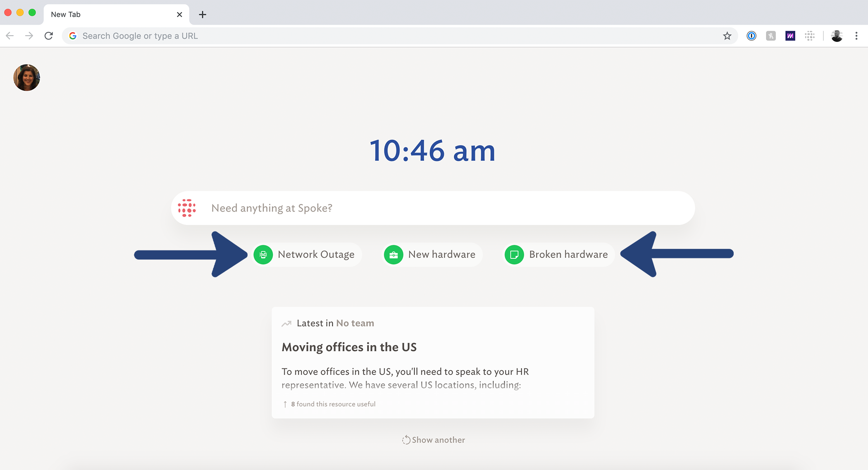
Task: Bookmark this page with the star icon
Action: click(x=727, y=36)
